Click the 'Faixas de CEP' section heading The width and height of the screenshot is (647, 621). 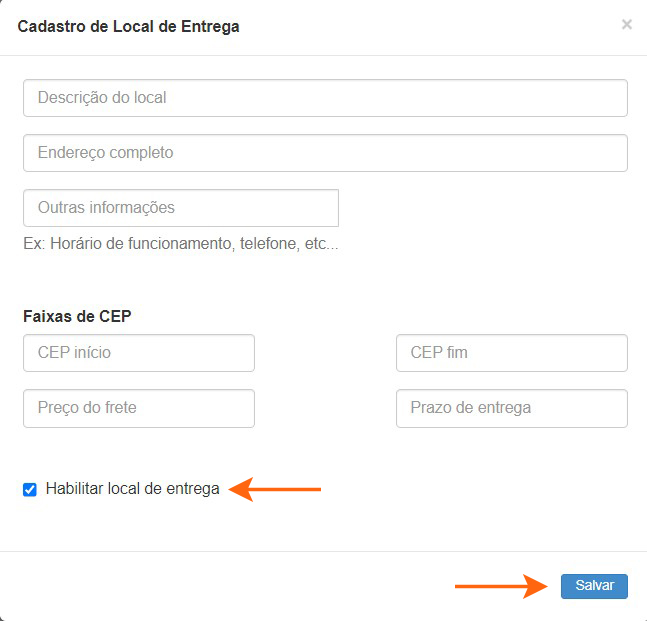click(77, 316)
